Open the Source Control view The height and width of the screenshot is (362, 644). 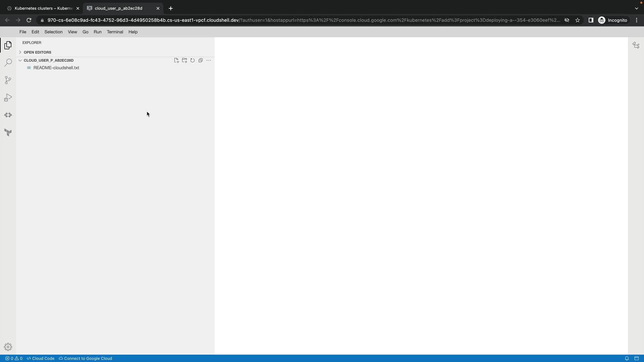tap(8, 80)
